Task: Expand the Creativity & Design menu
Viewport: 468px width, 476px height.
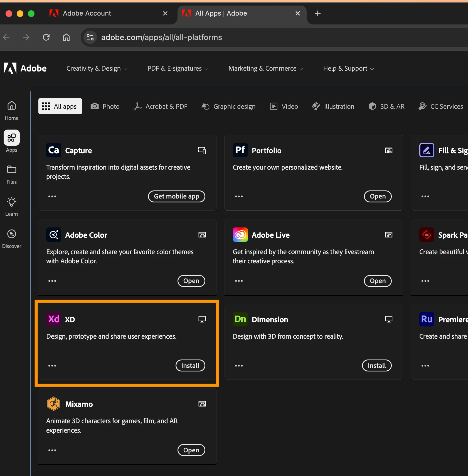Action: point(97,68)
